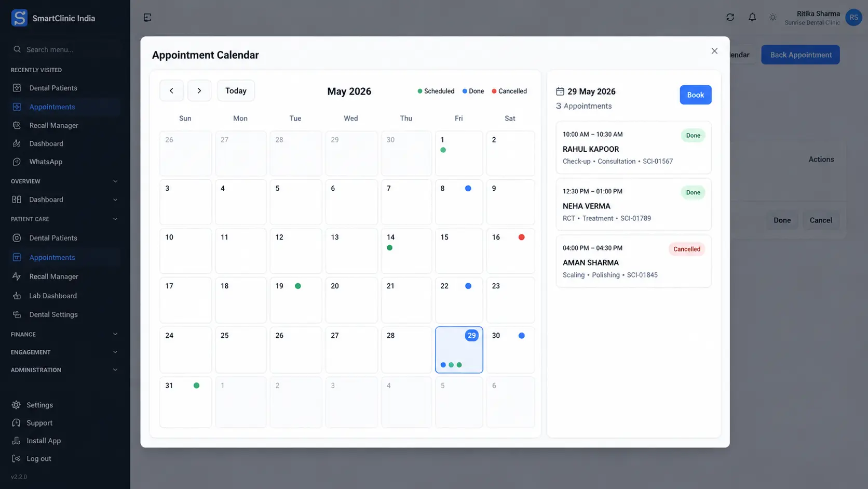The height and width of the screenshot is (489, 868).
Task: Expand the Engagement section
Action: point(115,352)
